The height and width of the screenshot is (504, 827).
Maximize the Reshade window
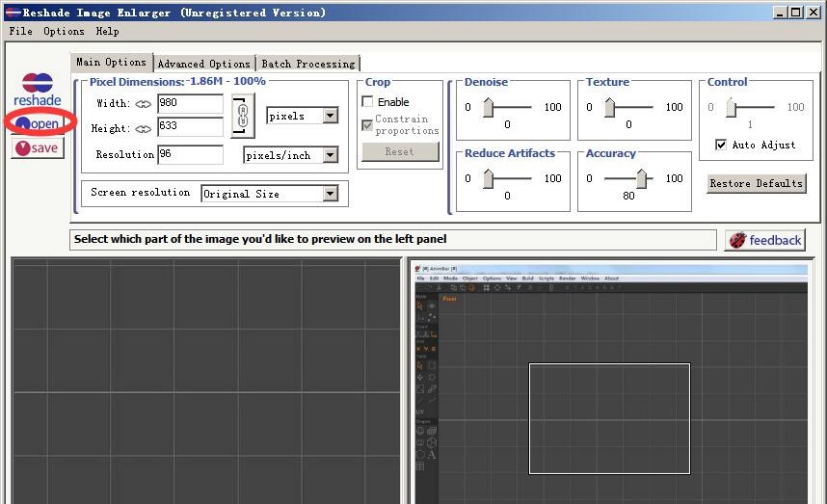(x=796, y=13)
